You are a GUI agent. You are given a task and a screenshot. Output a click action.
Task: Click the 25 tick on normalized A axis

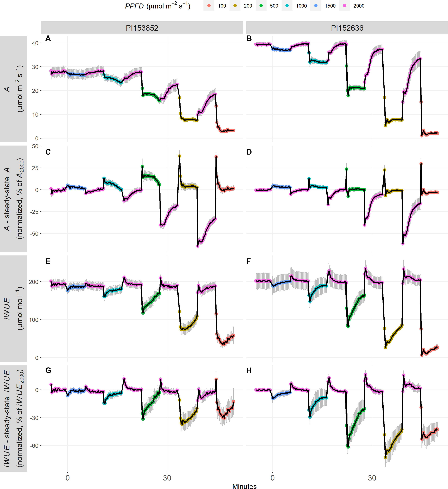(35, 168)
